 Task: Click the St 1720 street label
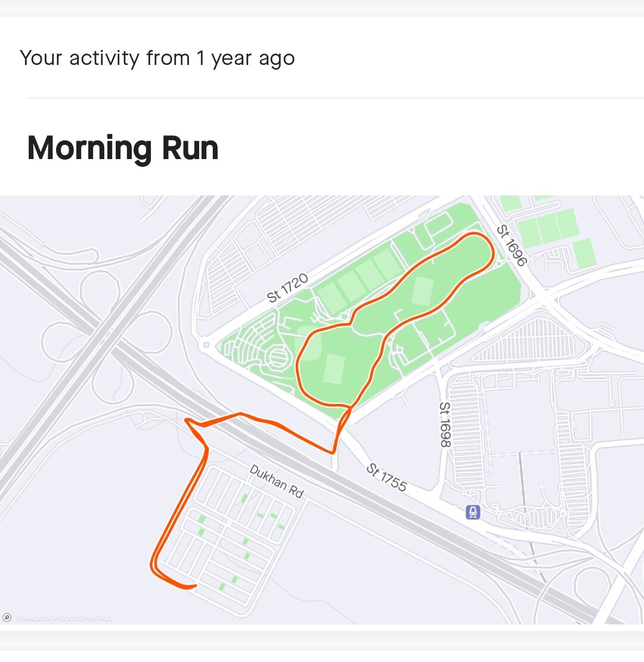[287, 288]
